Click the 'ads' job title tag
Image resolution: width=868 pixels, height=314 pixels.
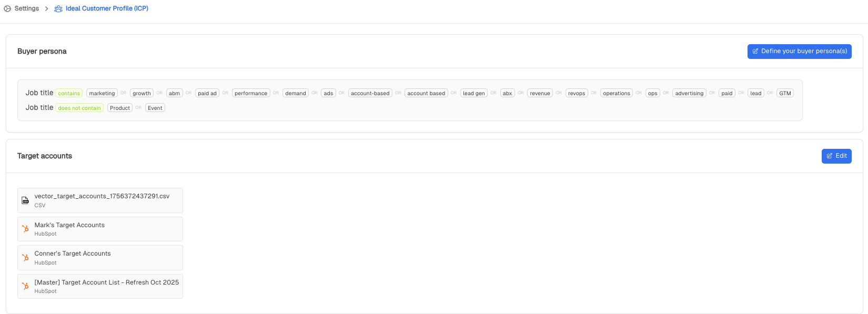coord(328,93)
